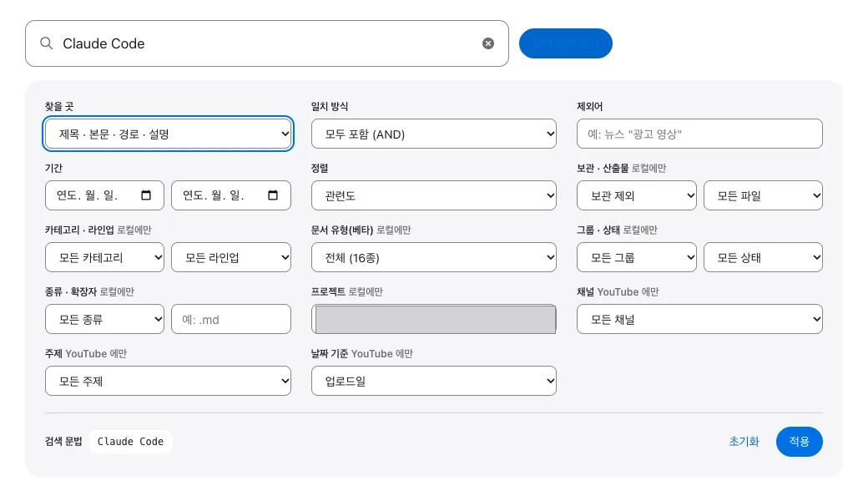Click the Claude Code search syntax chip

(x=131, y=441)
